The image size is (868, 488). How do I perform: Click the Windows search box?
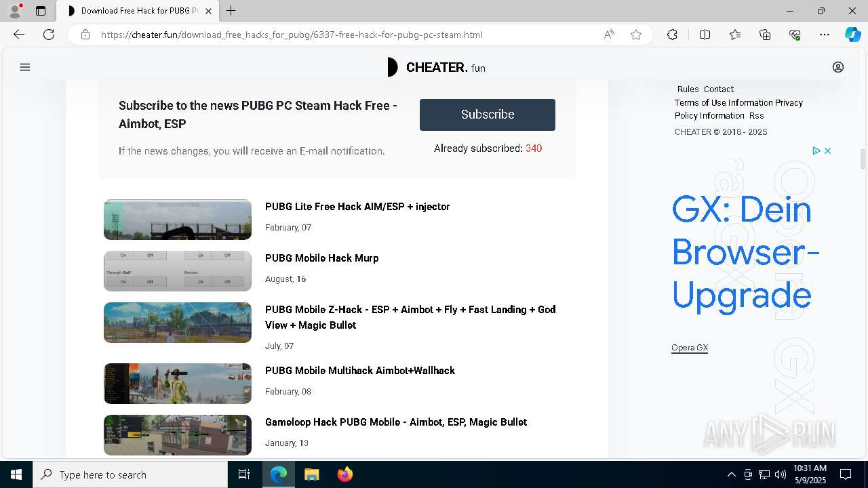(130, 474)
